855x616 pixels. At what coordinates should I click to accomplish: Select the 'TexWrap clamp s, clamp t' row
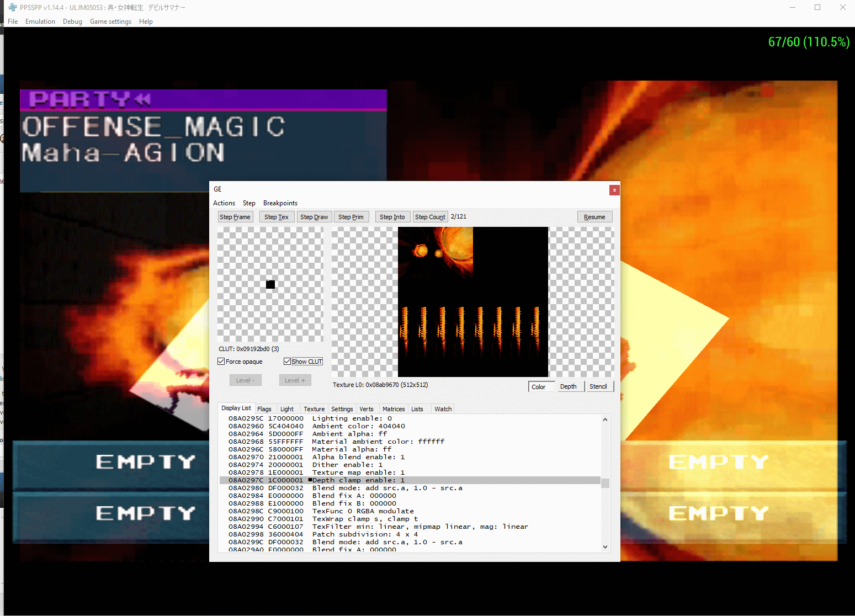(410, 519)
